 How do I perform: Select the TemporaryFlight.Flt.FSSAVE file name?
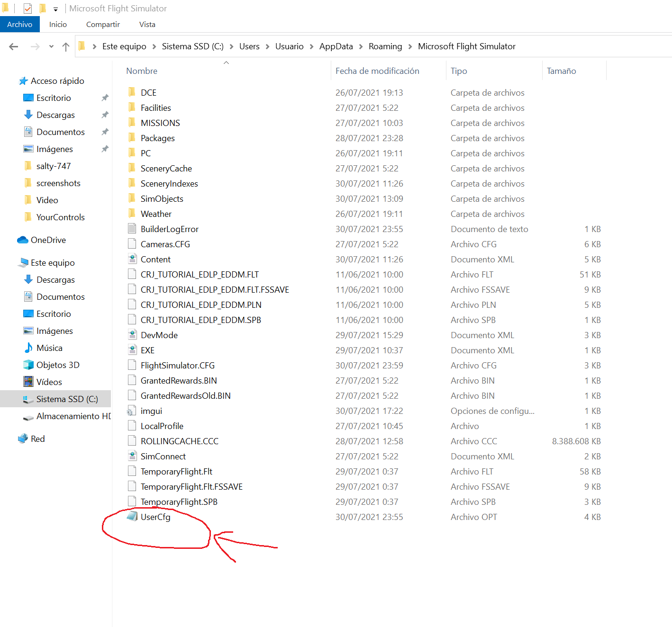(x=191, y=486)
